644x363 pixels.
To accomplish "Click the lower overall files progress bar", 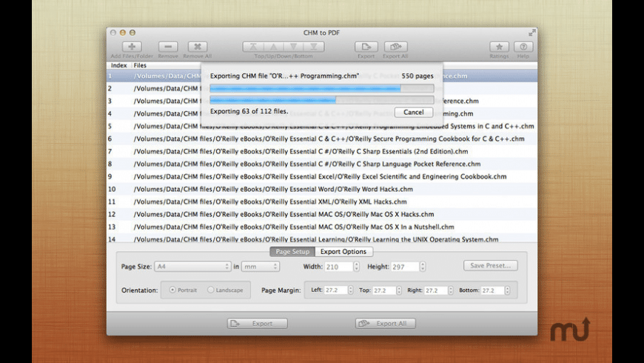I will coord(321,99).
